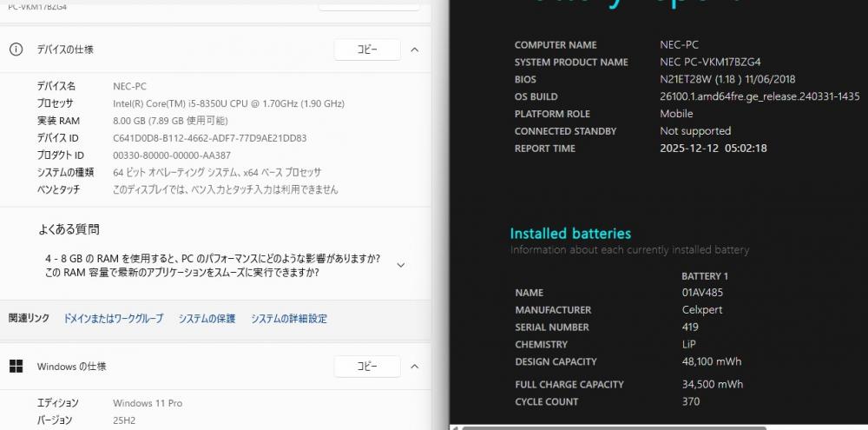The image size is (868, 430).
Task: Select the Windows 11 Pro edition value
Action: click(148, 403)
